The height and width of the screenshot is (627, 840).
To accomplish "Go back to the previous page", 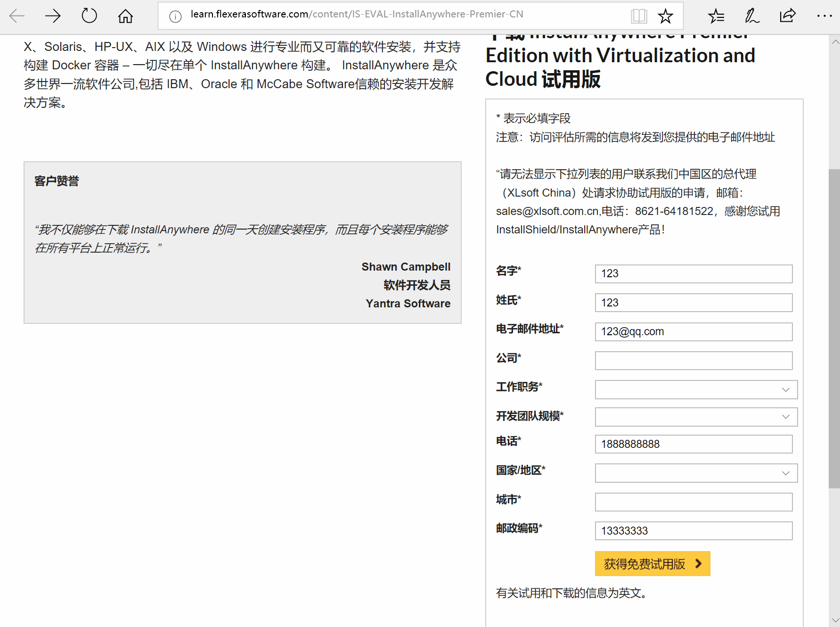I will [17, 16].
